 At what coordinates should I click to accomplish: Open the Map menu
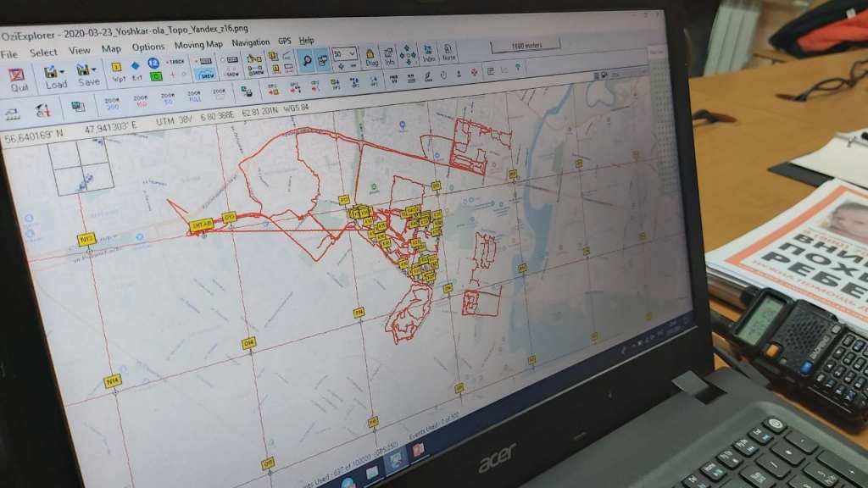pos(111,48)
